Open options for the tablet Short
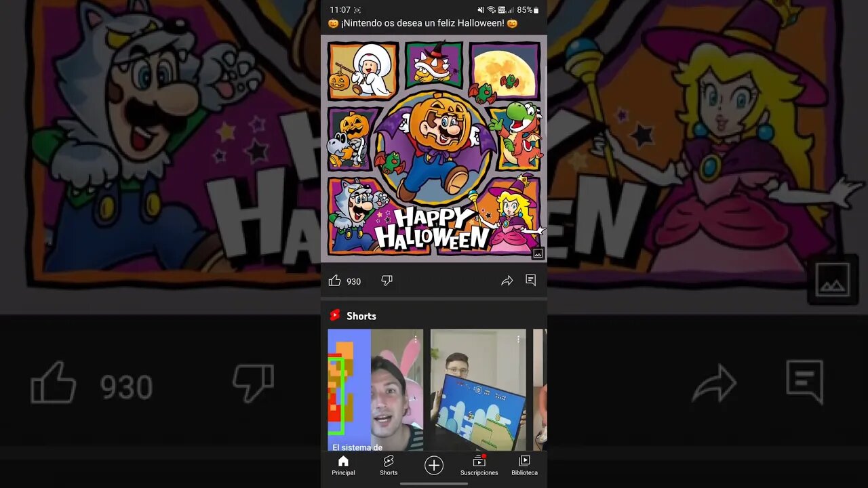Image resolution: width=868 pixels, height=488 pixels. point(518,339)
